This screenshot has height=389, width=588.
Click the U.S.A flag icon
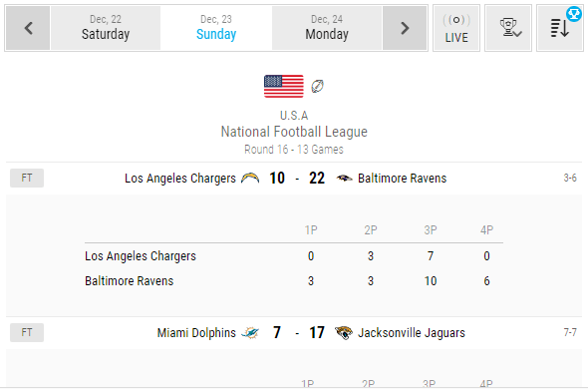coord(284,87)
